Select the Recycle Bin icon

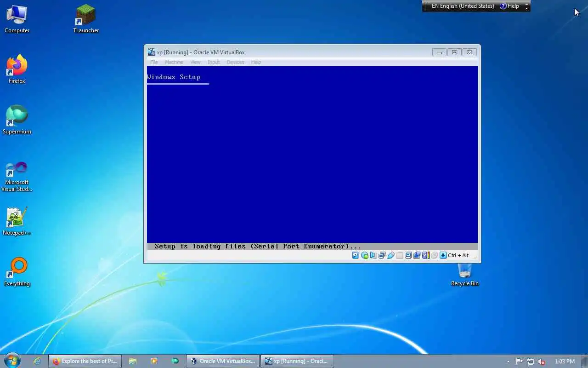[x=465, y=275]
